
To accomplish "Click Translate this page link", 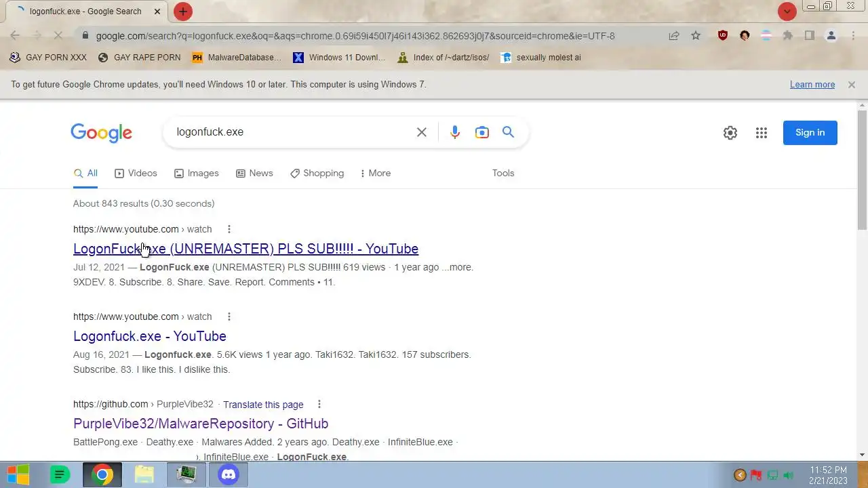I will [263, 405].
